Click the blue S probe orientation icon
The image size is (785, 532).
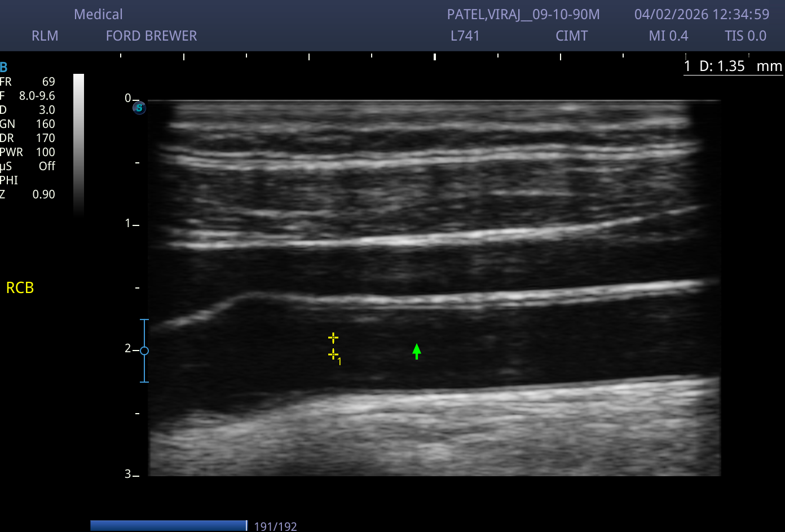(139, 108)
